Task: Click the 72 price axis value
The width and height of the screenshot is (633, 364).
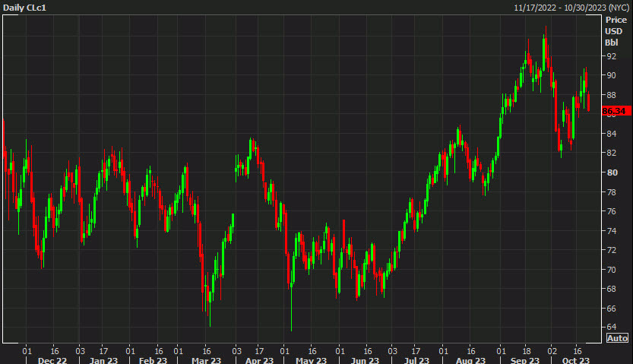Action: [612, 250]
